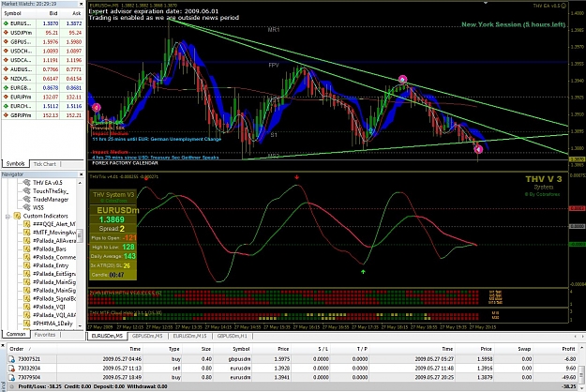Screen dimensions: 586x392
Task: Click the USDCH... symbol icon in Market Watch
Action: pyautogui.click(x=6, y=51)
